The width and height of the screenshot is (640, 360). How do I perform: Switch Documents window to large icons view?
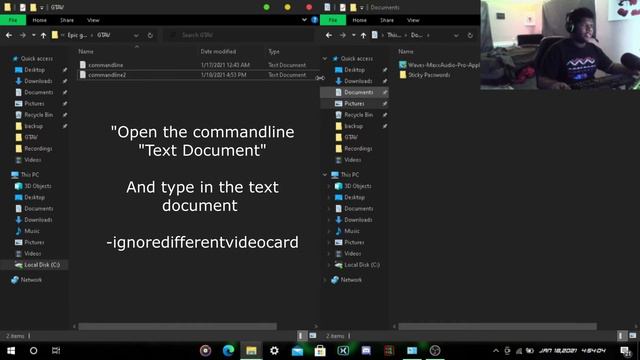click(x=633, y=336)
